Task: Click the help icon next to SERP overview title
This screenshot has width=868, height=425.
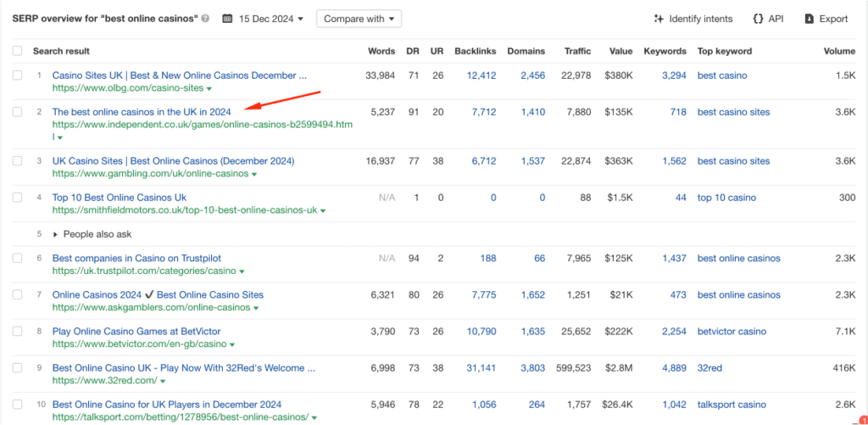Action: (x=205, y=19)
